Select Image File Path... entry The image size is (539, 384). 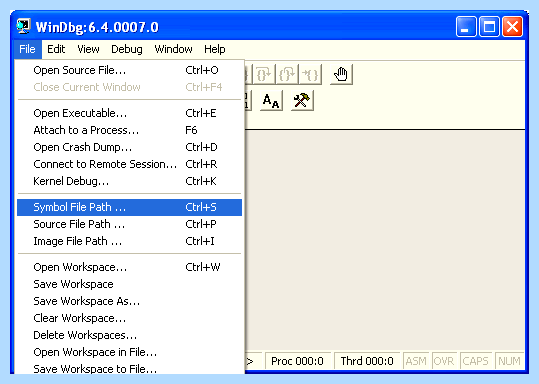pos(129,241)
